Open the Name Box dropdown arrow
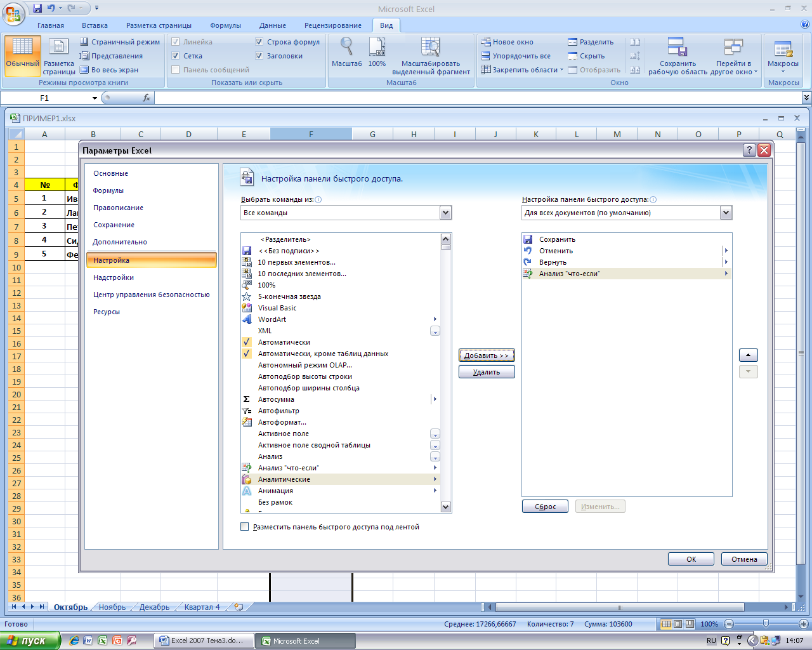 (x=95, y=98)
